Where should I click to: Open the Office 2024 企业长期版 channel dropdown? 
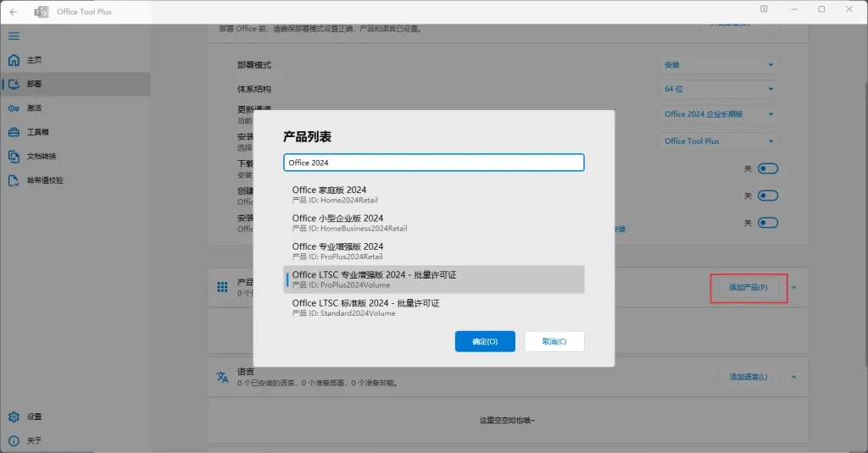click(x=719, y=114)
